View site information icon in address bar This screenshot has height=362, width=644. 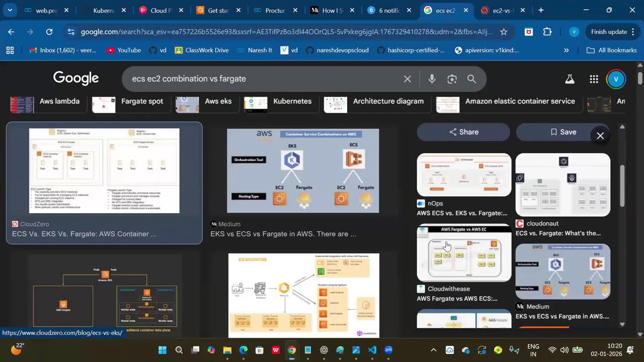coord(71,32)
